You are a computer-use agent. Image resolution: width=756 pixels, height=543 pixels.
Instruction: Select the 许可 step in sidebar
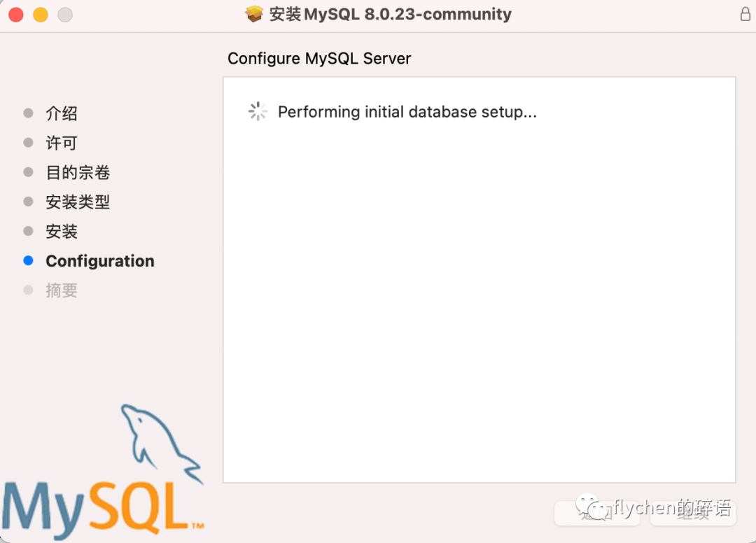(x=62, y=143)
